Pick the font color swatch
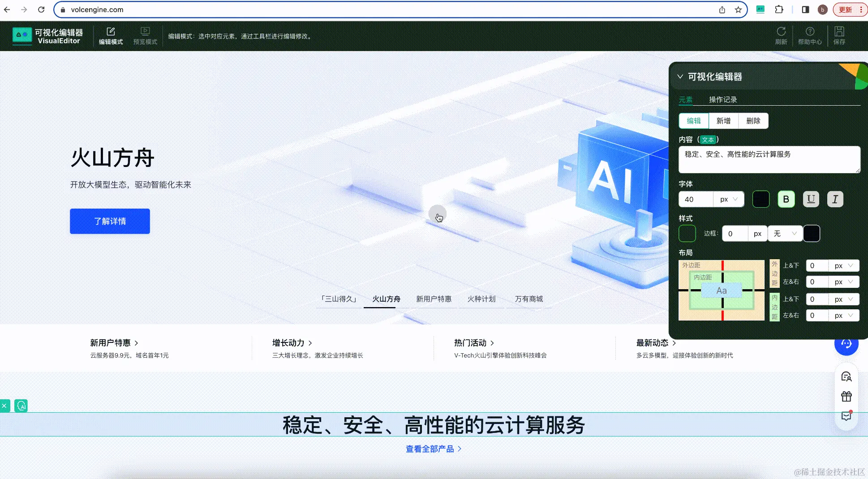Image resolution: width=868 pixels, height=479 pixels. coord(761,199)
